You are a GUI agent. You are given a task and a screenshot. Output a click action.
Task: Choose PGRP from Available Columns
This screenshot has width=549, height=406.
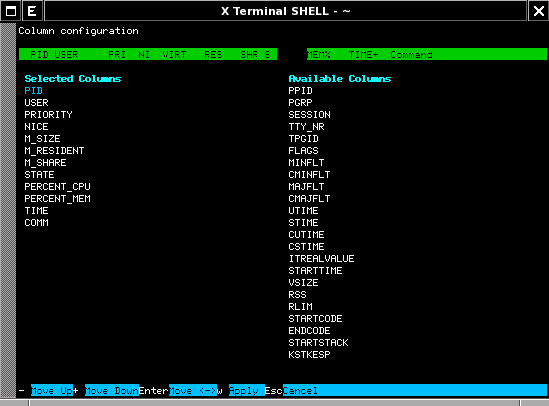[300, 103]
